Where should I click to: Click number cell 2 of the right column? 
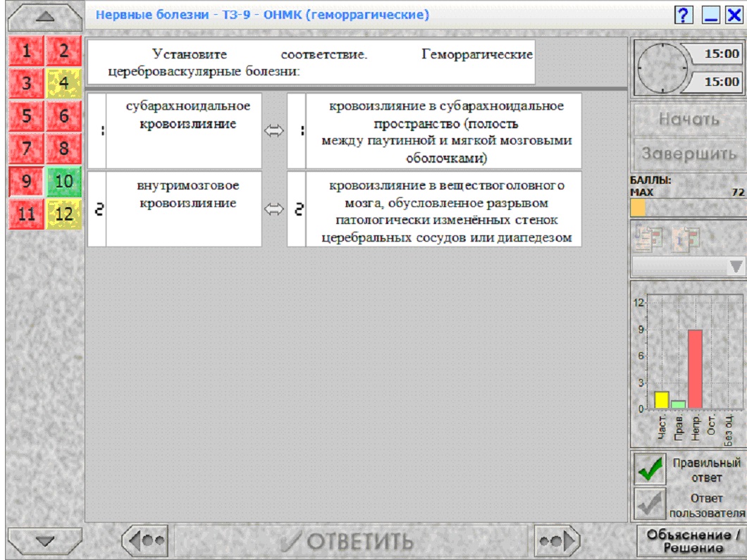click(x=297, y=209)
